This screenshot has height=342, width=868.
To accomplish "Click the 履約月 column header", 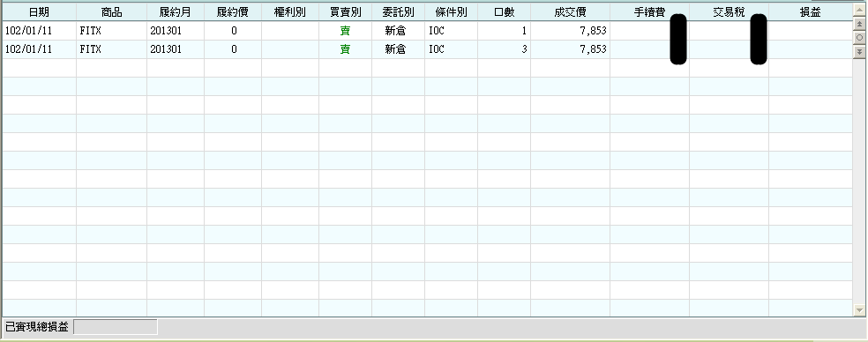I will pos(176,12).
